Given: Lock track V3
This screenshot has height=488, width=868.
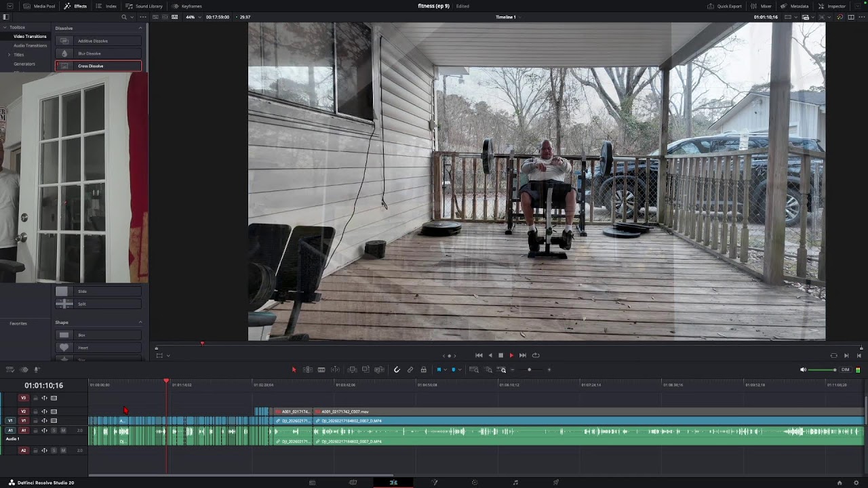Looking at the screenshot, I should (35, 398).
